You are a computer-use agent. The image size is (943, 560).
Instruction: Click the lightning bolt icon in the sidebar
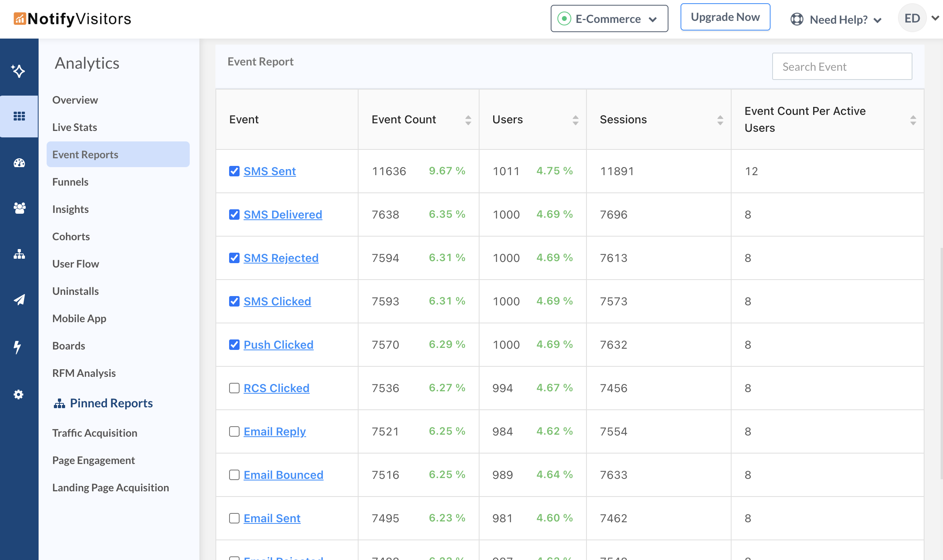17,347
